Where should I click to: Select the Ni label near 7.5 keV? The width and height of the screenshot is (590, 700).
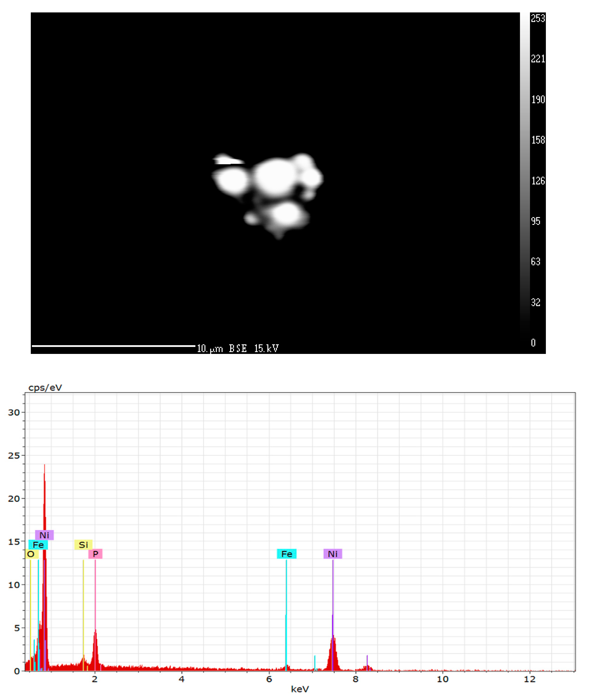tap(333, 554)
